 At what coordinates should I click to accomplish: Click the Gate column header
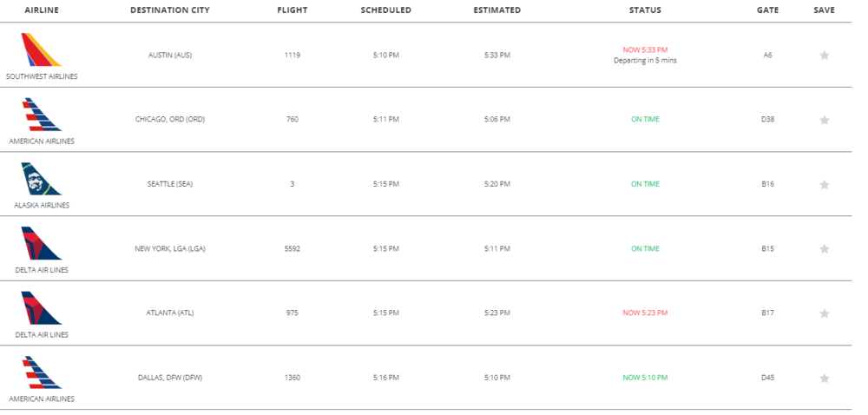pos(767,10)
